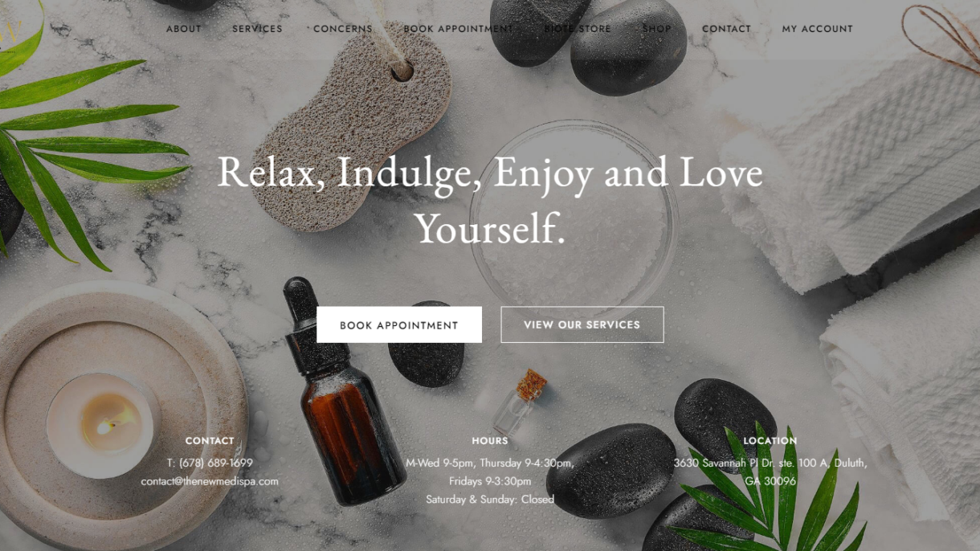Go to the Concerns navigation item
Image resolution: width=980 pixels, height=551 pixels.
(x=343, y=29)
